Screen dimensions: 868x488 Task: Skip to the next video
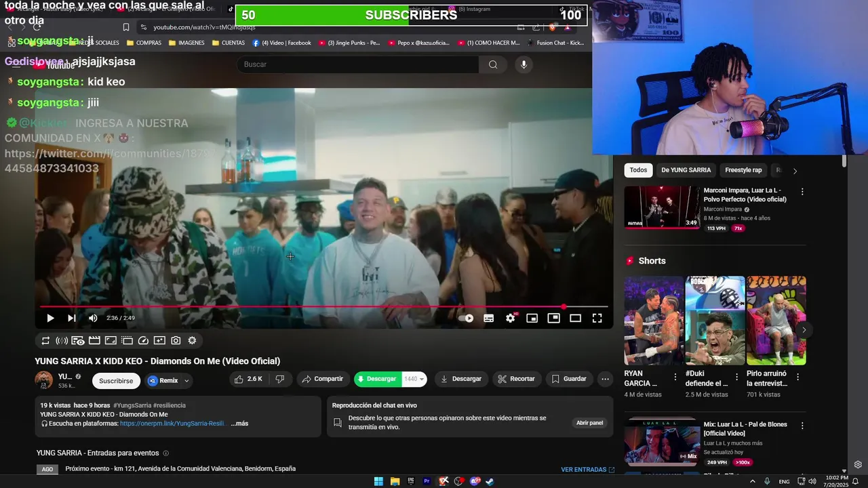point(71,318)
